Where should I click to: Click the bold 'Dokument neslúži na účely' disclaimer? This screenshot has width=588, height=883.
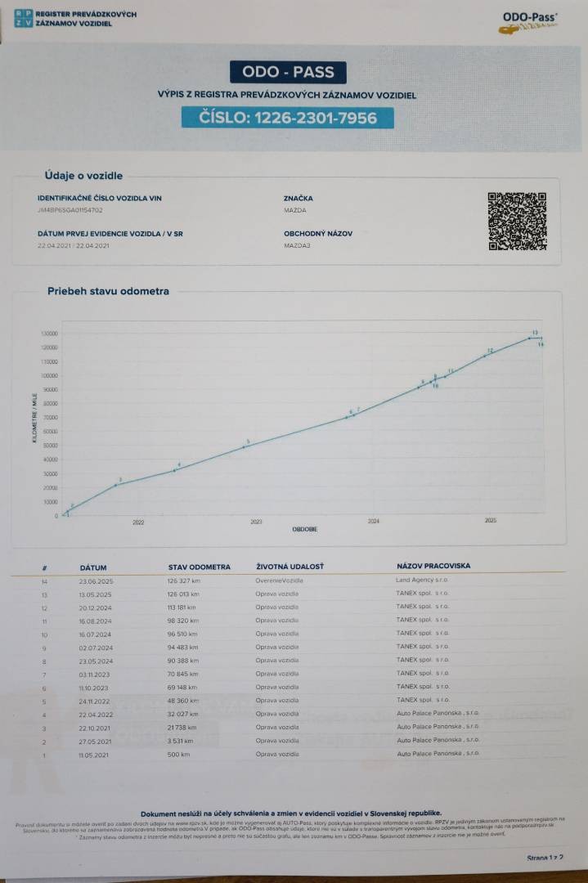click(291, 814)
